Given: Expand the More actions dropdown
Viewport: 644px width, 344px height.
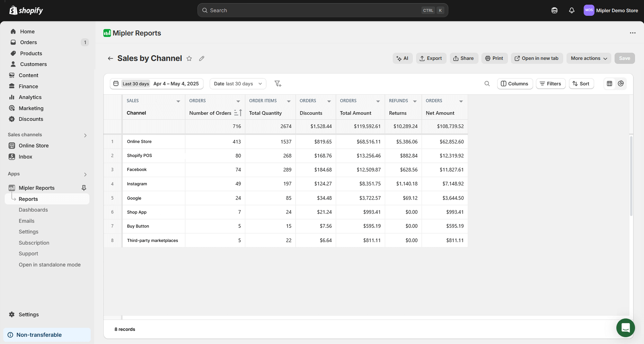Looking at the screenshot, I should pyautogui.click(x=588, y=58).
